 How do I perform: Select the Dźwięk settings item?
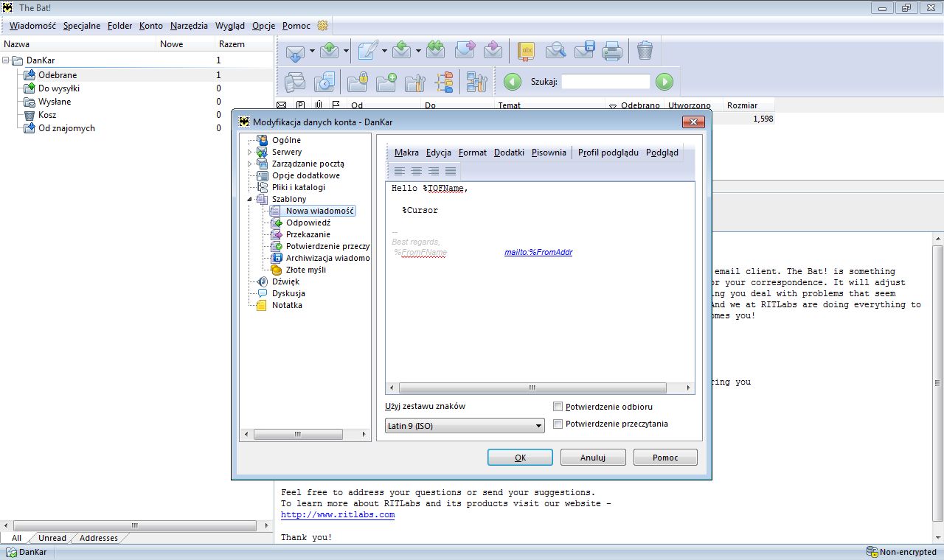tap(285, 281)
